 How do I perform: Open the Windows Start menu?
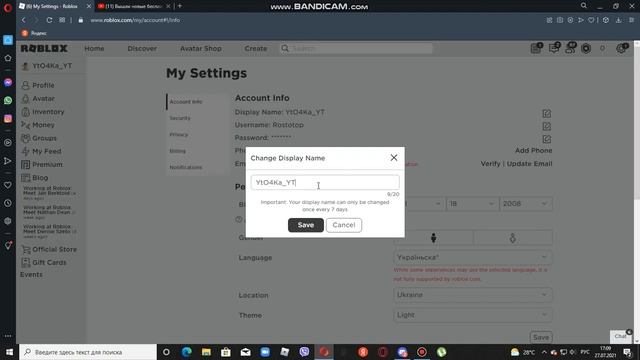pos(9,352)
